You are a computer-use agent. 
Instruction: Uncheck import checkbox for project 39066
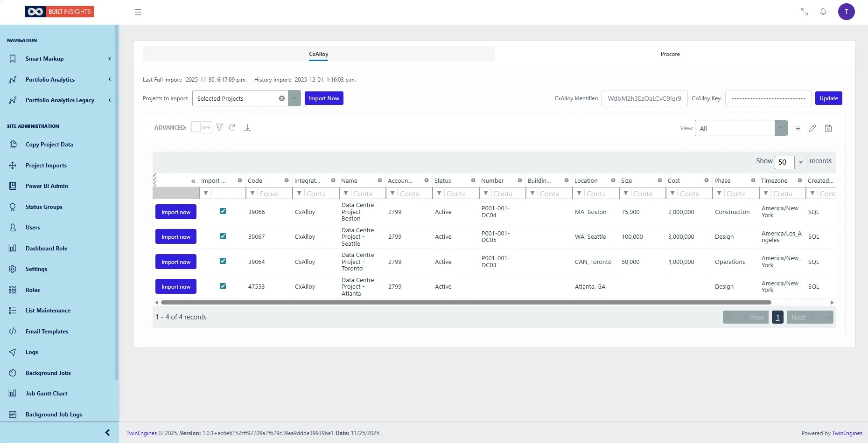click(223, 211)
